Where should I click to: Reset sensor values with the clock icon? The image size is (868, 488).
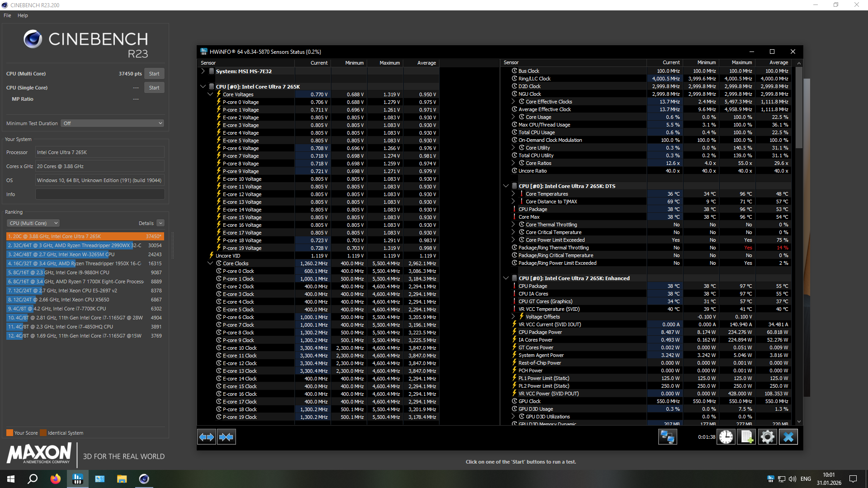(x=726, y=437)
